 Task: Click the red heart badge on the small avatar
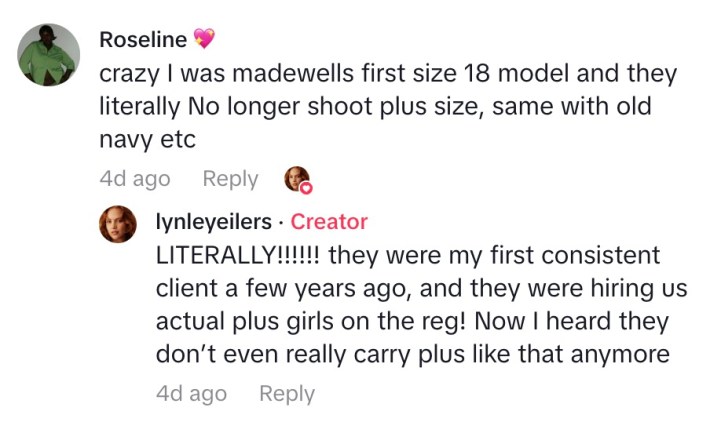click(x=307, y=187)
